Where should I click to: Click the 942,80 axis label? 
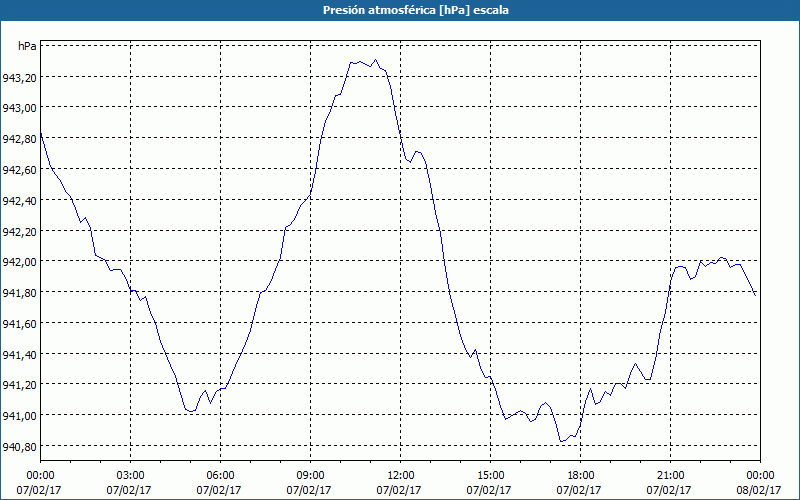[19, 139]
